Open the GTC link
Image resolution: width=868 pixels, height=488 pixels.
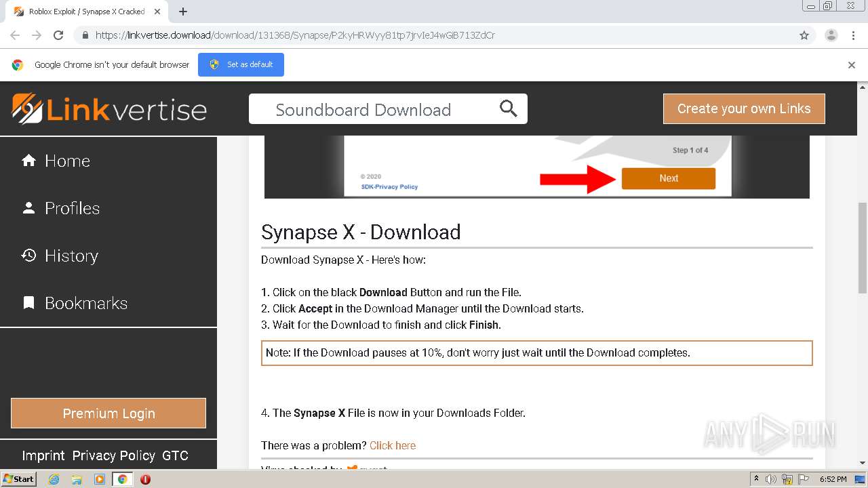pos(175,455)
